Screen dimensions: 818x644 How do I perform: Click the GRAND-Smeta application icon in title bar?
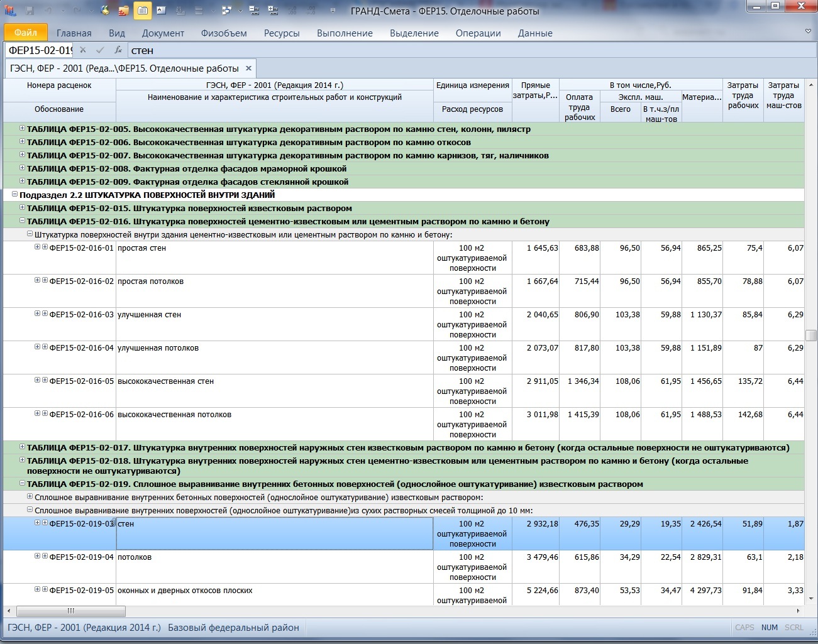11,10
